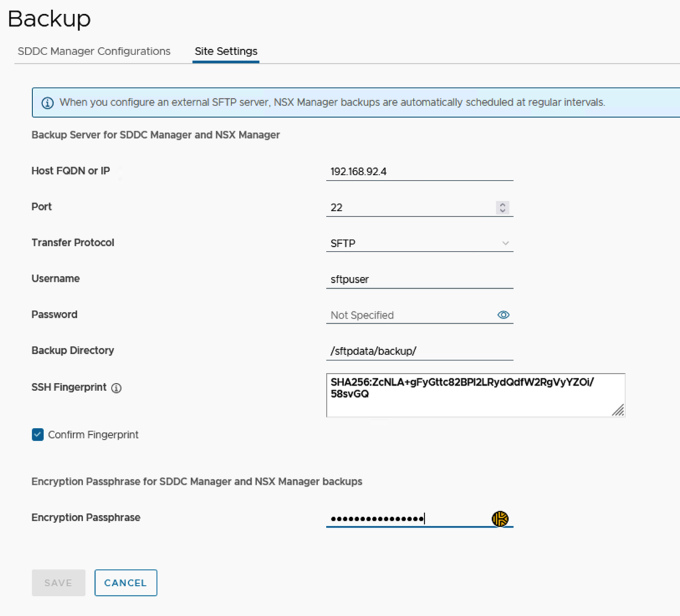The image size is (680, 616).
Task: Click the Encryption Passphrase field
Action: (x=406, y=519)
